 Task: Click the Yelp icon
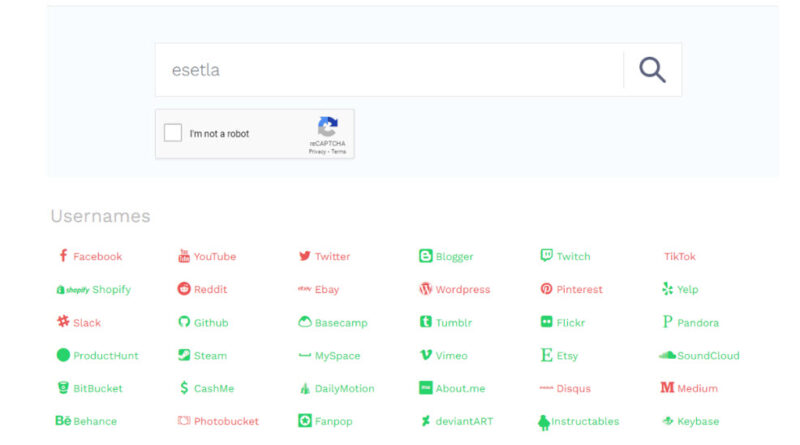point(667,289)
